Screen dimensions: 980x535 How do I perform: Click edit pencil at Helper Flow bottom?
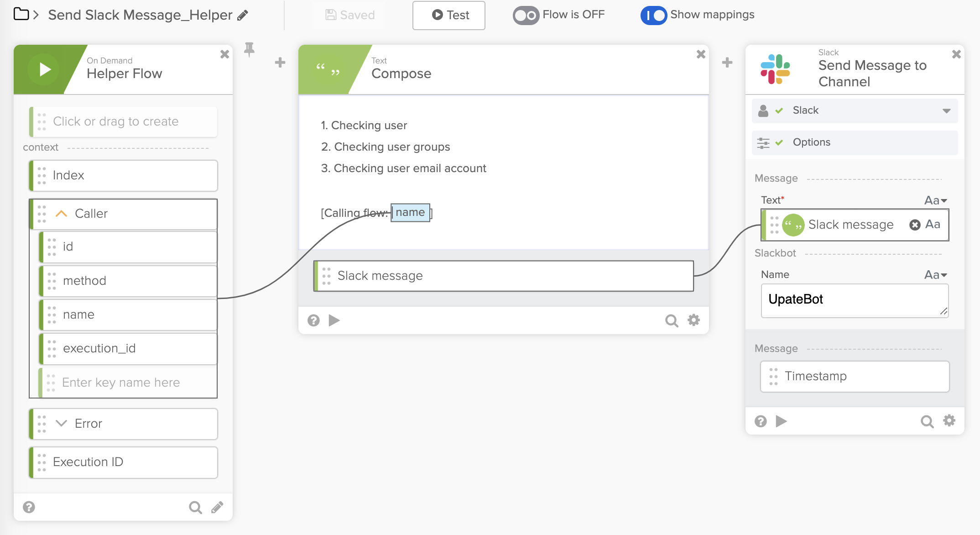coord(217,507)
